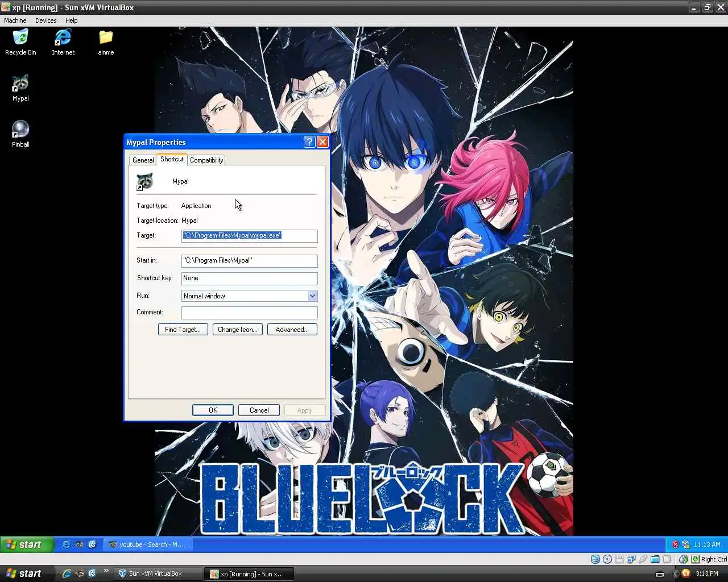Viewport: 728px width, 582px height.
Task: Open the Devices menu in VirtualBox
Action: coord(45,20)
